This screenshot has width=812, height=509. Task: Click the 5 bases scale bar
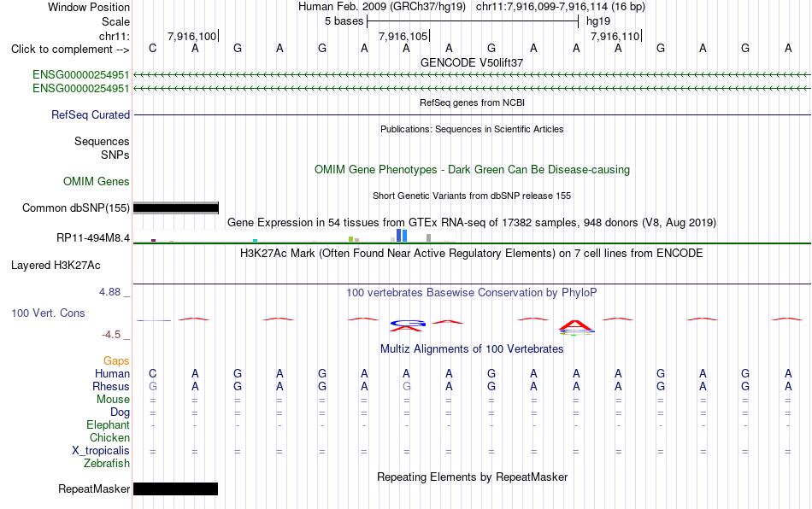coord(473,21)
